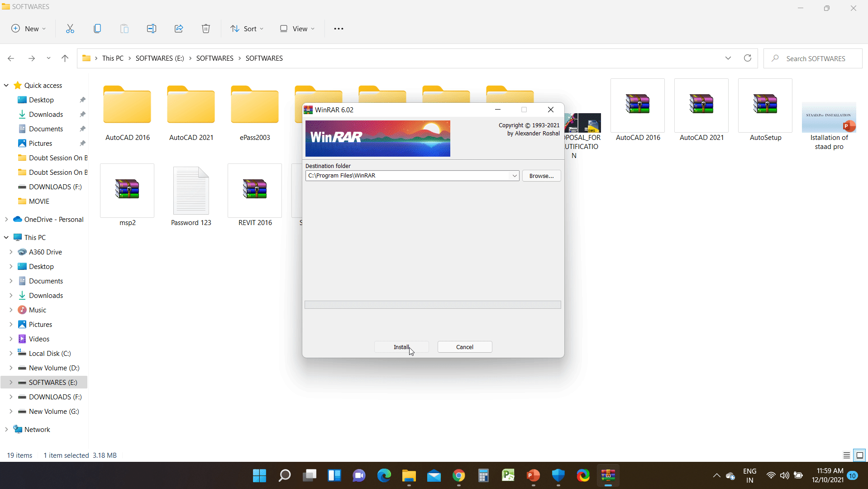This screenshot has width=868, height=489.
Task: Open the New dropdown menu
Action: point(29,29)
